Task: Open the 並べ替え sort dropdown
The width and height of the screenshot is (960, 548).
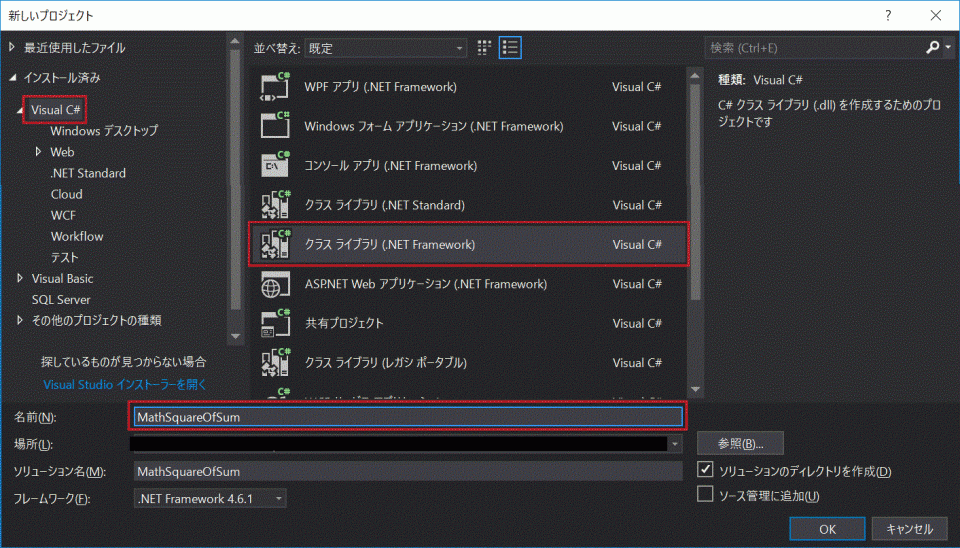Action: coord(386,48)
